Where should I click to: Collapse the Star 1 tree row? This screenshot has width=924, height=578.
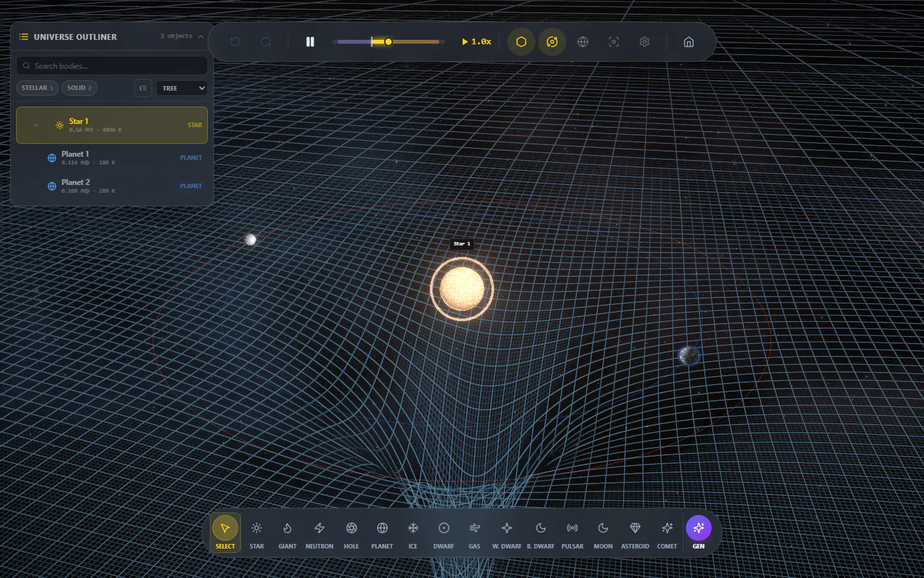pyautogui.click(x=36, y=125)
